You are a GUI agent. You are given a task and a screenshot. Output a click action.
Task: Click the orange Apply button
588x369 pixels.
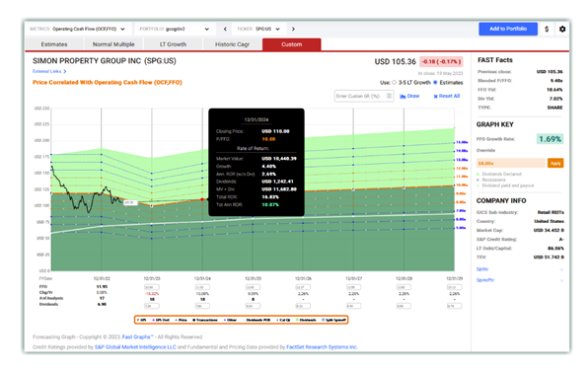555,163
